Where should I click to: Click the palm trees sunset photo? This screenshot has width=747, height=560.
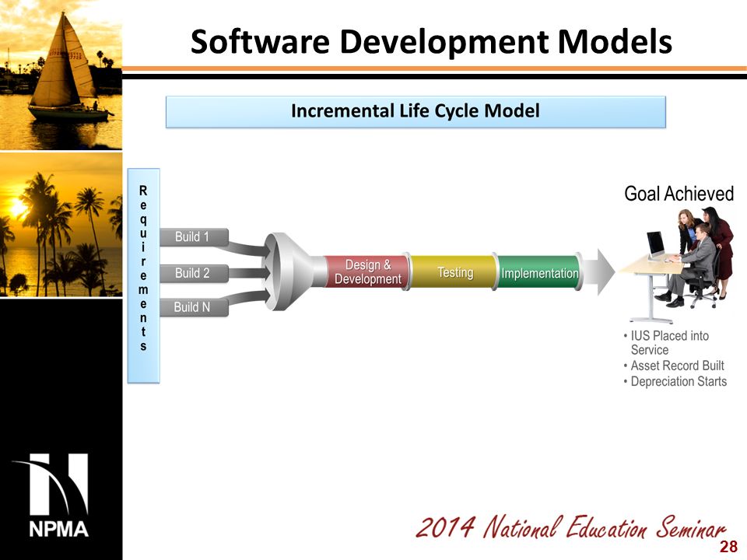pyautogui.click(x=61, y=225)
